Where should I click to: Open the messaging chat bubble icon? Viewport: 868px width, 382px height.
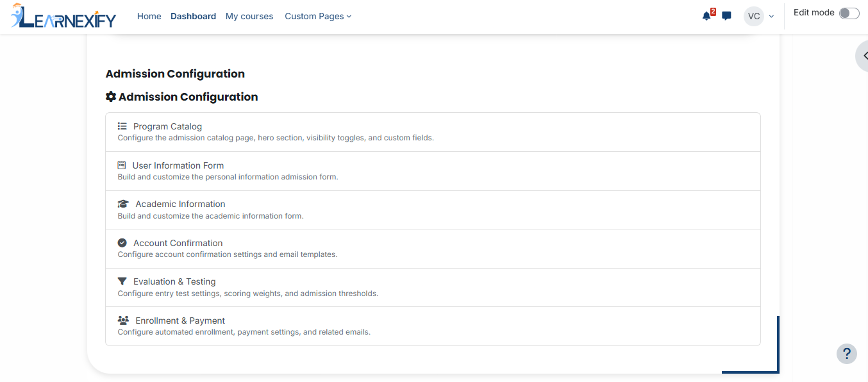point(726,16)
